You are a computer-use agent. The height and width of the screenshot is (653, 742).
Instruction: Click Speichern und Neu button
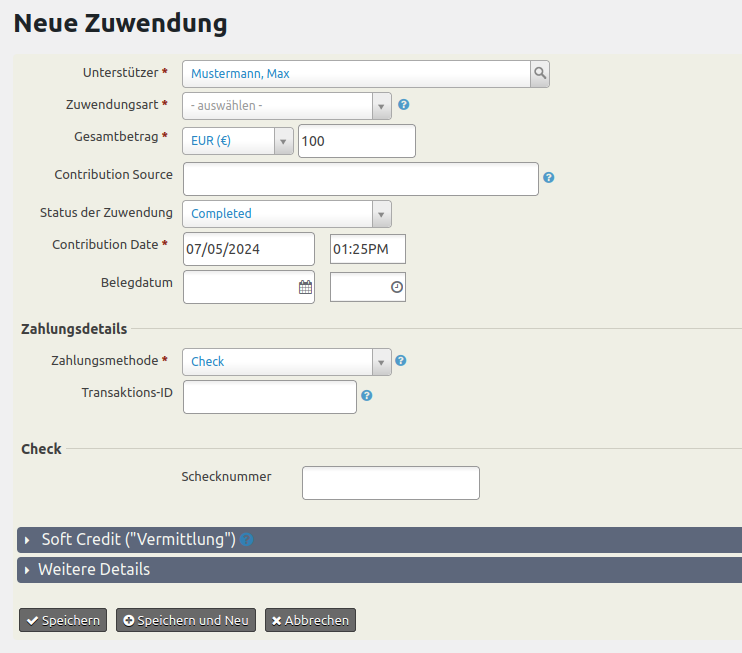coord(186,620)
